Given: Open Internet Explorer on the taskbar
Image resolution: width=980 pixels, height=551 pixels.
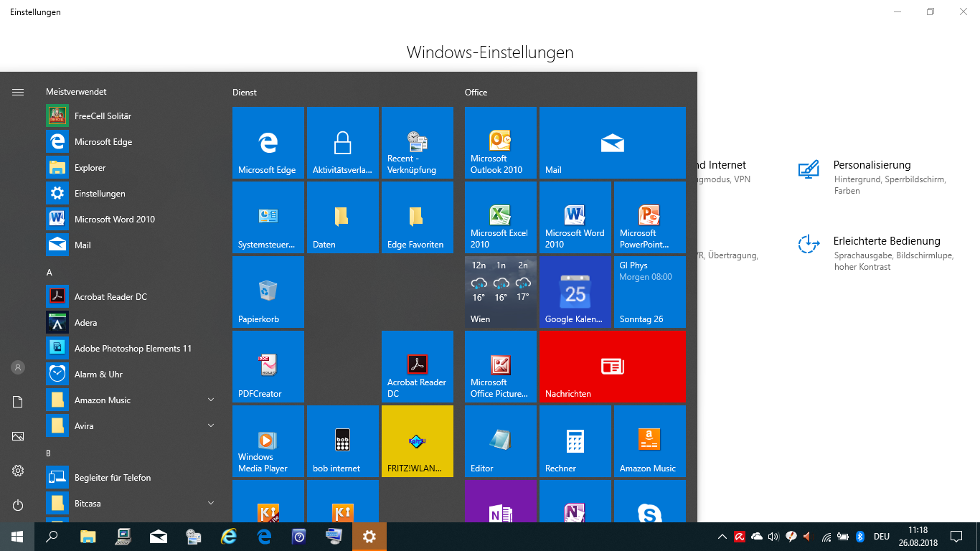Looking at the screenshot, I should pyautogui.click(x=229, y=537).
